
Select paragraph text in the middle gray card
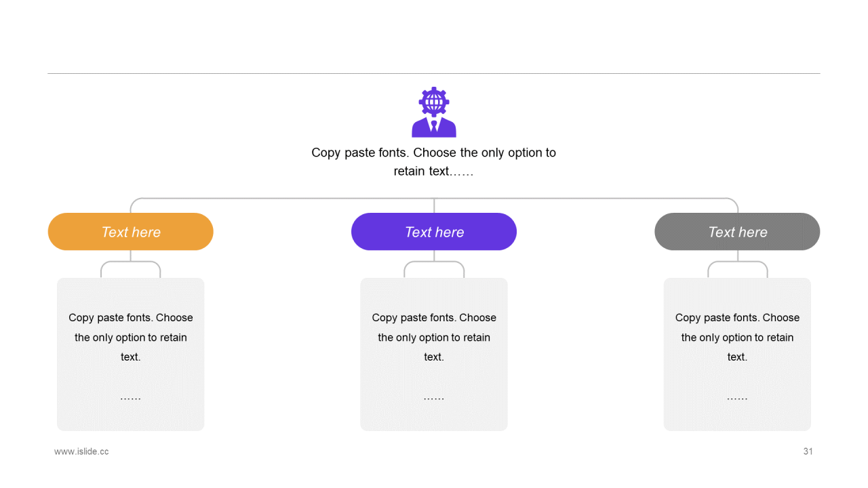coord(434,337)
